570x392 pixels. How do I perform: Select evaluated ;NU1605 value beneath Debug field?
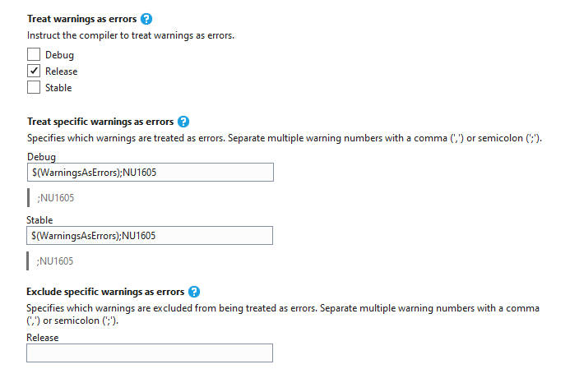(x=56, y=198)
